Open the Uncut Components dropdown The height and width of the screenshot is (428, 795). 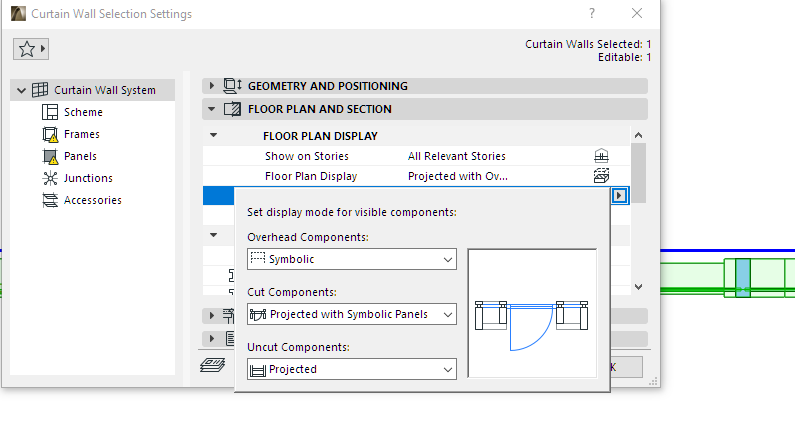351,369
